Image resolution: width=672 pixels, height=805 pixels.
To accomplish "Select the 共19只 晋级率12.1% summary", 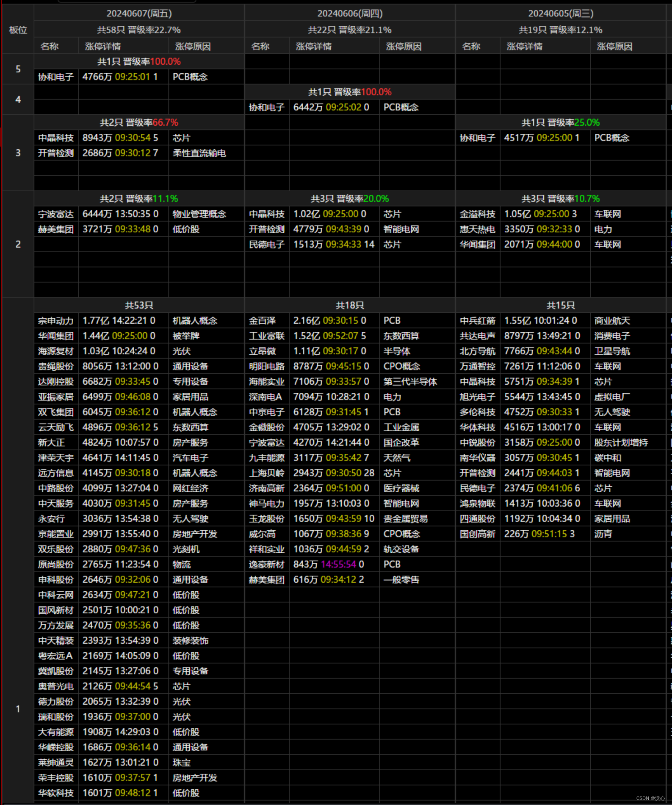I will tap(561, 30).
